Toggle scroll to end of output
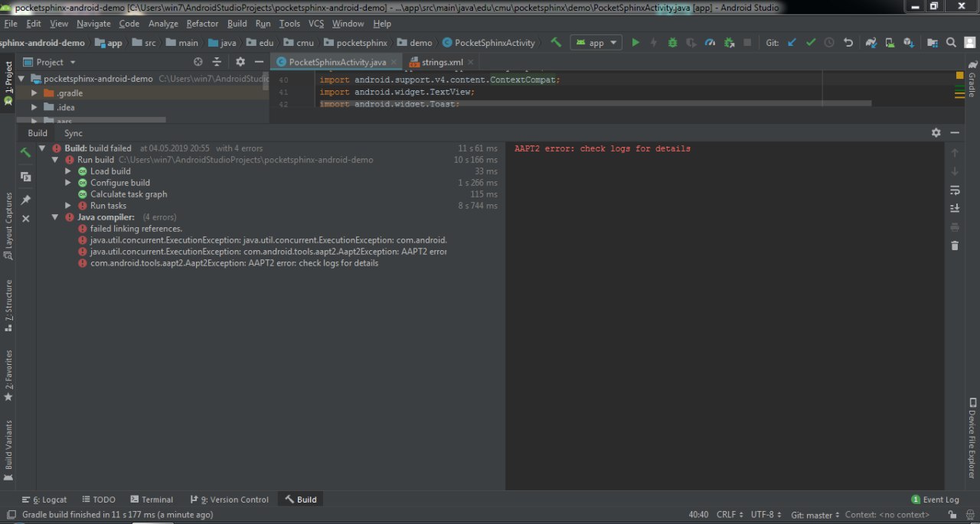The width and height of the screenshot is (980, 524). [x=955, y=208]
